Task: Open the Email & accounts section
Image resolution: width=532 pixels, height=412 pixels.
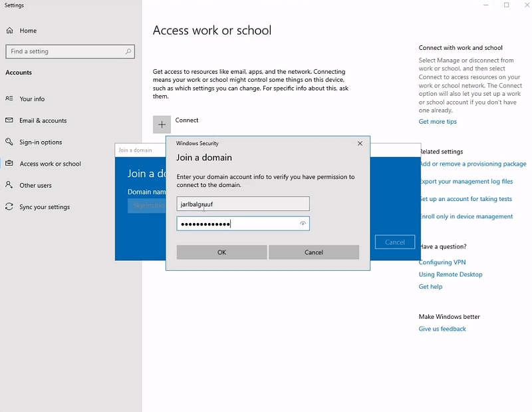Action: 43,120
